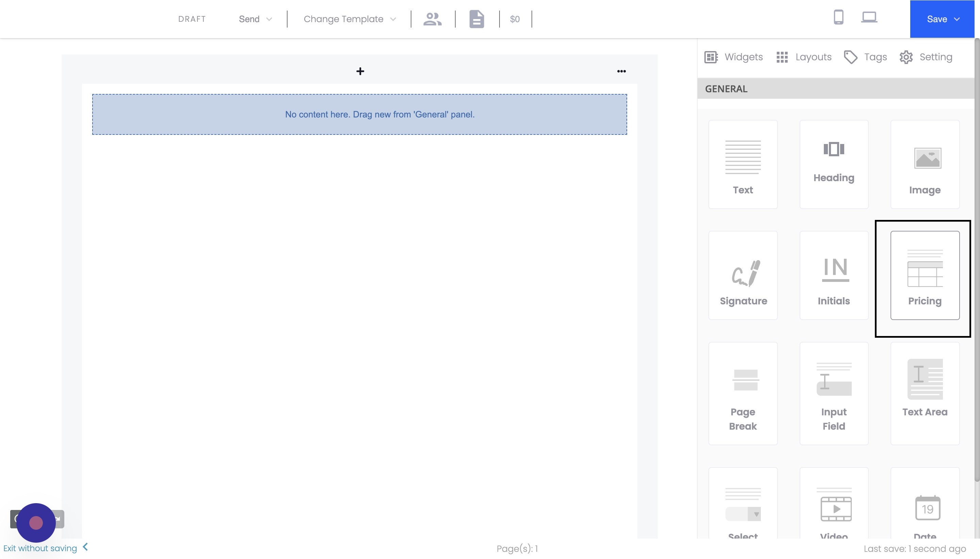Select the Pricing table widget
980x559 pixels.
point(924,275)
